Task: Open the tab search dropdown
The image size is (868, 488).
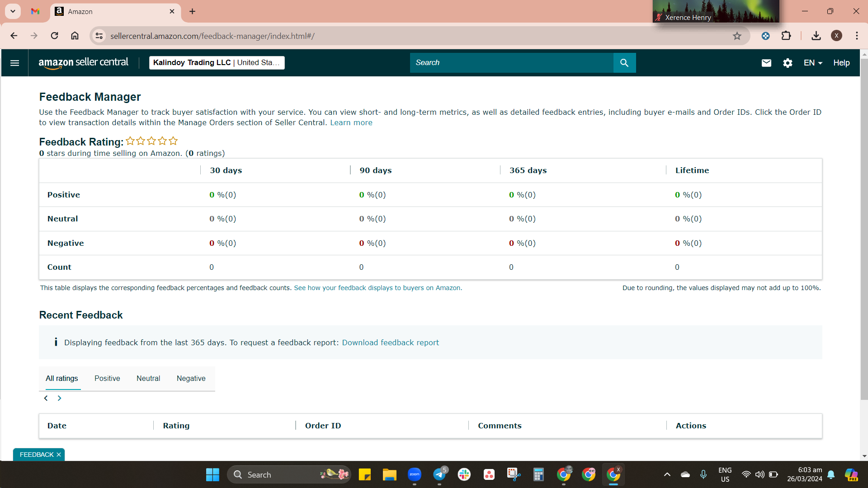Action: [13, 11]
